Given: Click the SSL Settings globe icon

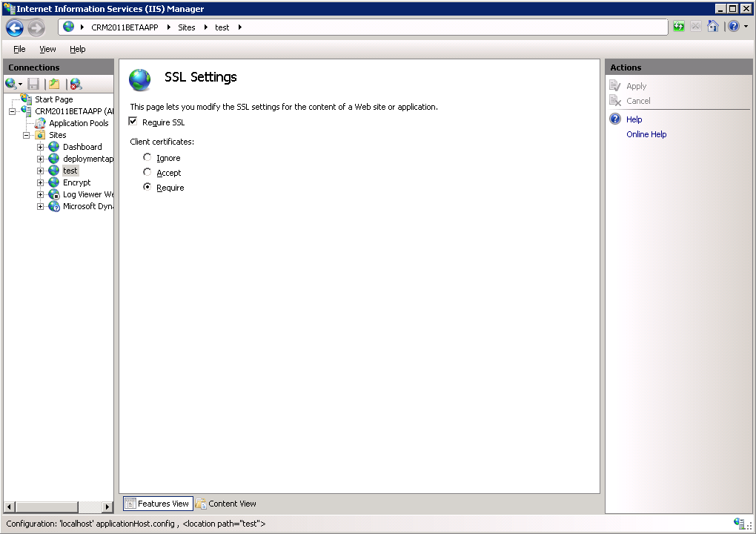Looking at the screenshot, I should point(140,78).
